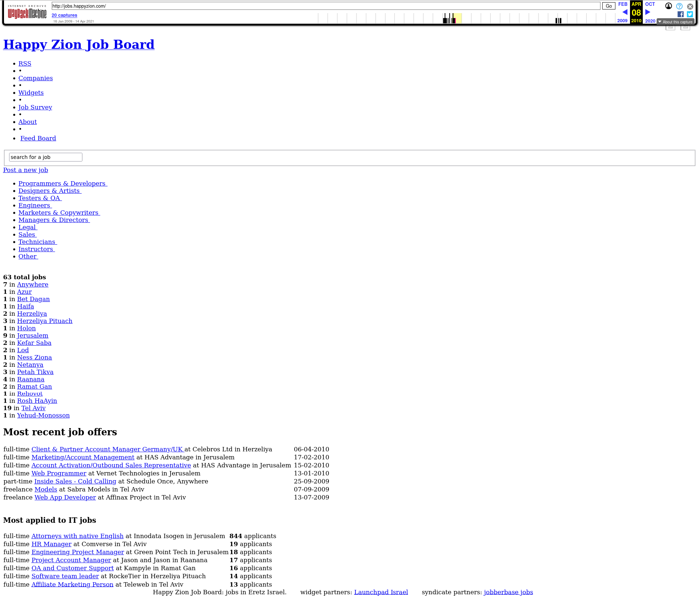The height and width of the screenshot is (599, 700).
Task: Close the Wayback toolbar with X icon
Action: click(x=690, y=6)
